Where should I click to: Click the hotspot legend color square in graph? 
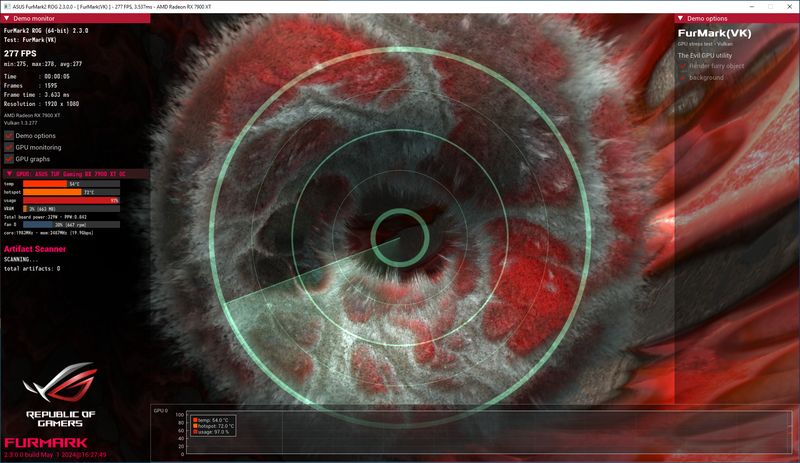195,426
